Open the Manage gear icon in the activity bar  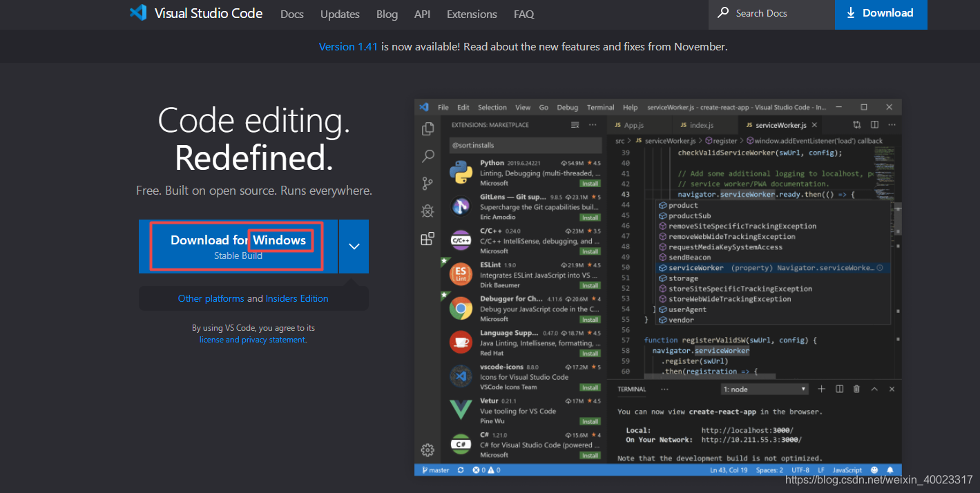(428, 450)
